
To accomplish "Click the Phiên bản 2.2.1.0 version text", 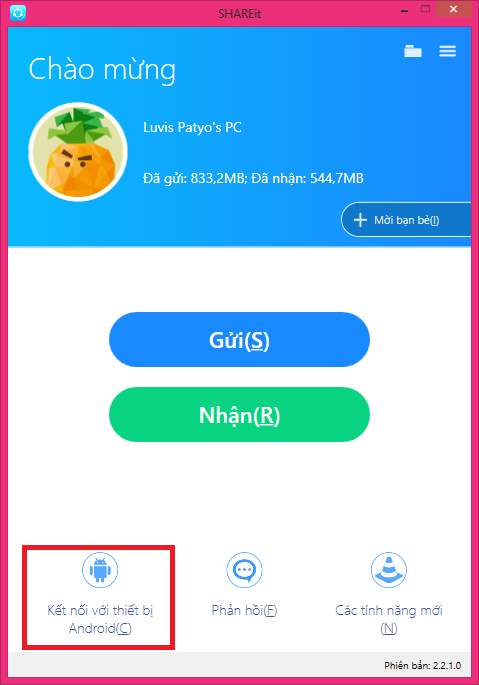I will (423, 665).
